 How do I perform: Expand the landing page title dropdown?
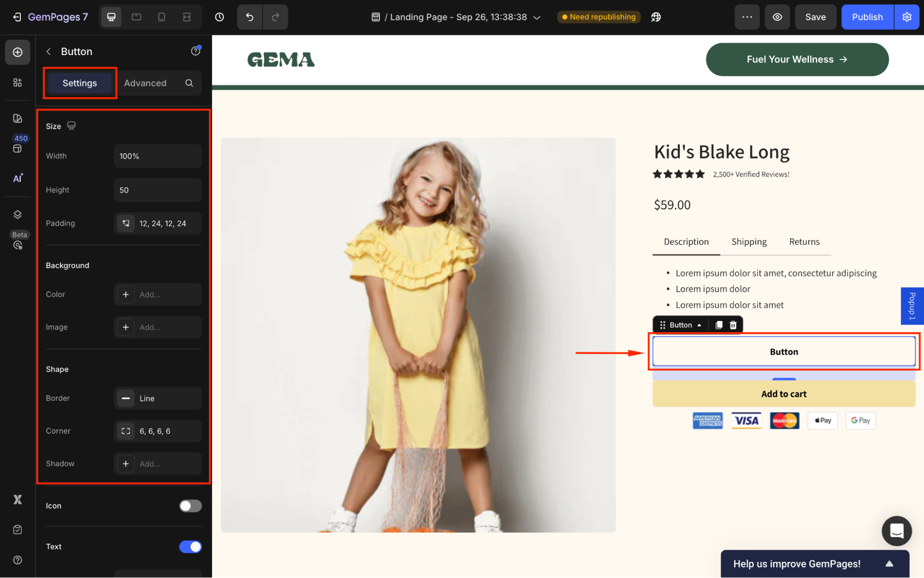pos(537,18)
